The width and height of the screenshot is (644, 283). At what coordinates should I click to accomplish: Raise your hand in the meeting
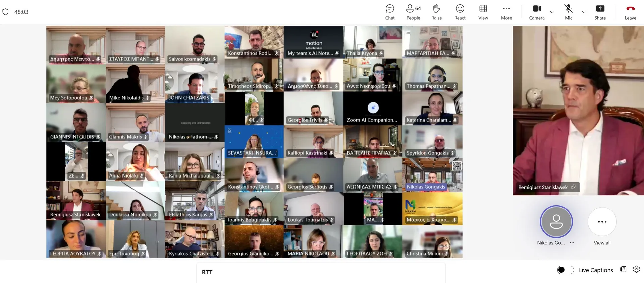coord(436,12)
